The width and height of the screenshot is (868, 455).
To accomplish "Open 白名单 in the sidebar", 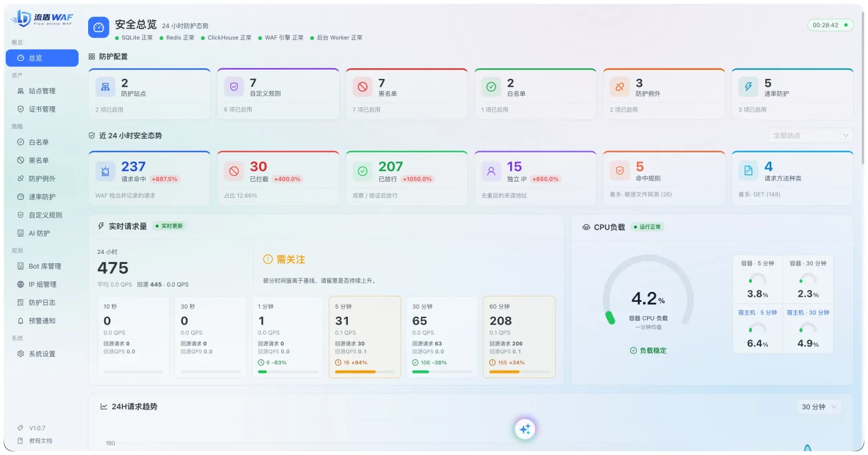I will [x=42, y=142].
